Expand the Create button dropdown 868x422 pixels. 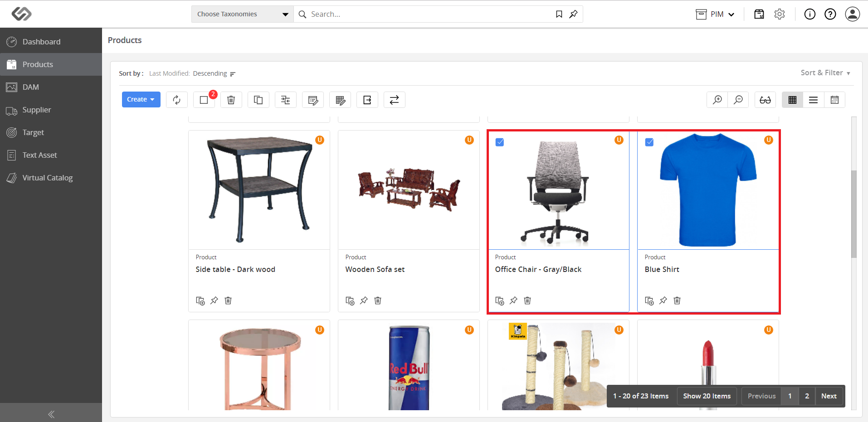click(141, 100)
